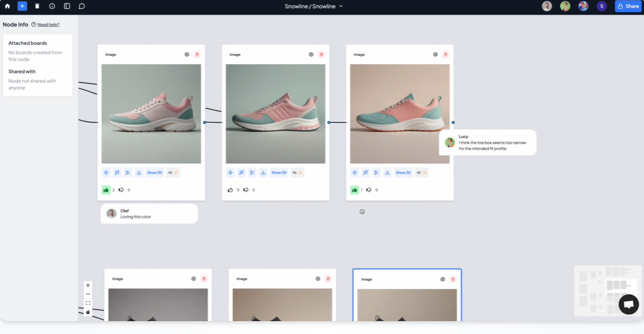Delete the middle shoe image node

pyautogui.click(x=321, y=54)
